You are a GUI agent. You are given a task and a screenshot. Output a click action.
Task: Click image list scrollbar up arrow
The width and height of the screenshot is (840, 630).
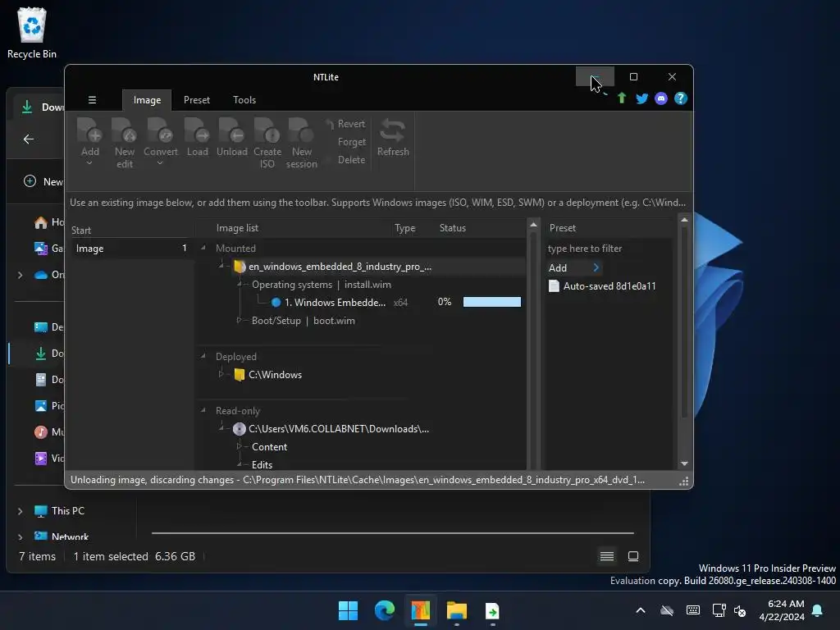click(x=533, y=225)
